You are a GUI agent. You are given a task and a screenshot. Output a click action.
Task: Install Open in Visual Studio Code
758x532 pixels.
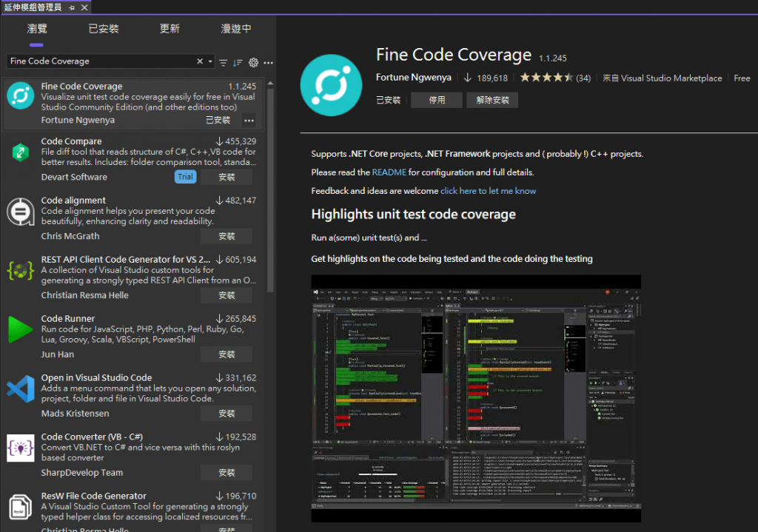pyautogui.click(x=227, y=414)
